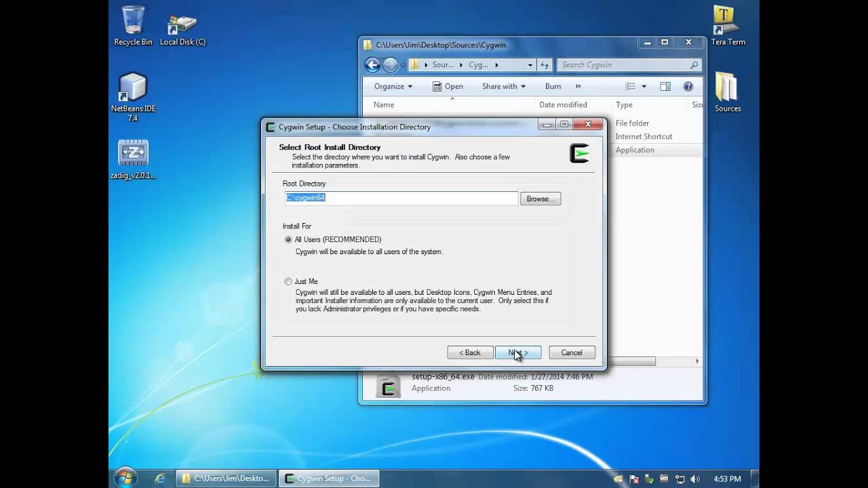868x488 pixels.
Task: Maximize the Cygwin Setup window
Action: [x=564, y=124]
